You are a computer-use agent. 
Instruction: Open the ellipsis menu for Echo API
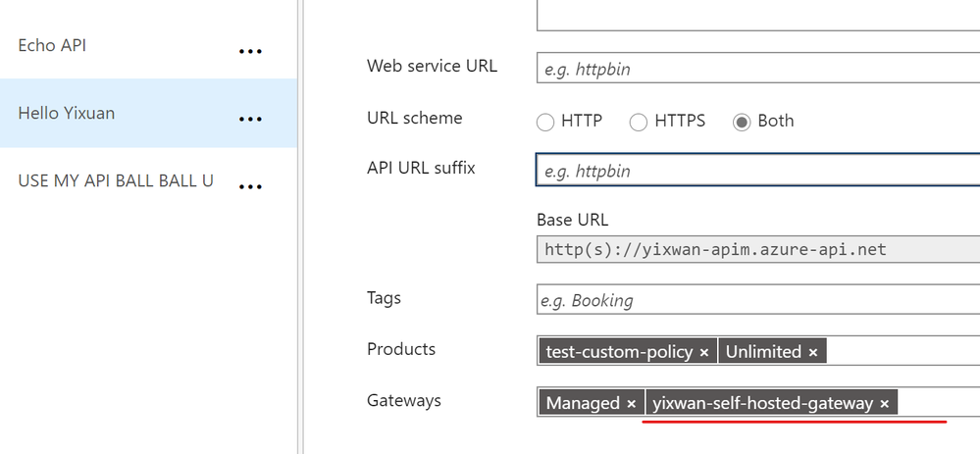coord(250,52)
